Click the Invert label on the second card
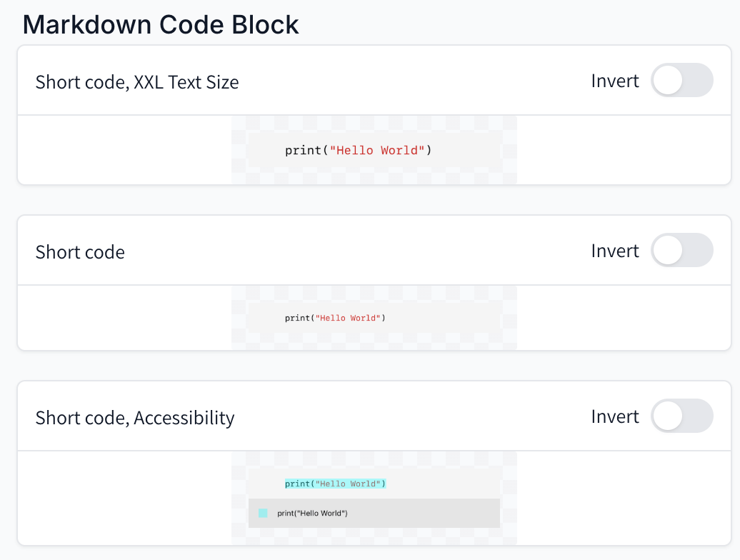Image resolution: width=740 pixels, height=560 pixels. [615, 251]
